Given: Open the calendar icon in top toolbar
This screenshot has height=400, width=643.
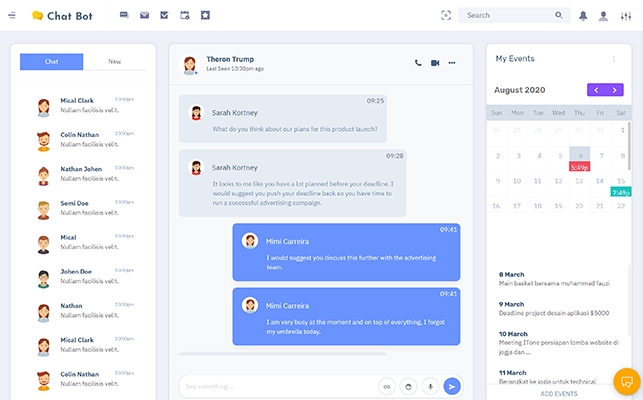Looking at the screenshot, I should pyautogui.click(x=184, y=15).
